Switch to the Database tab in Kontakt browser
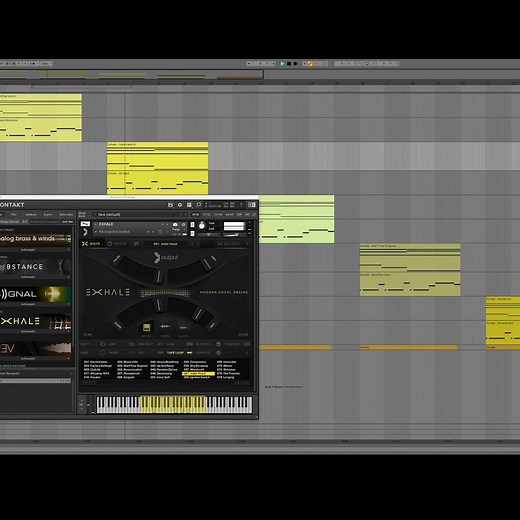 coord(31,215)
